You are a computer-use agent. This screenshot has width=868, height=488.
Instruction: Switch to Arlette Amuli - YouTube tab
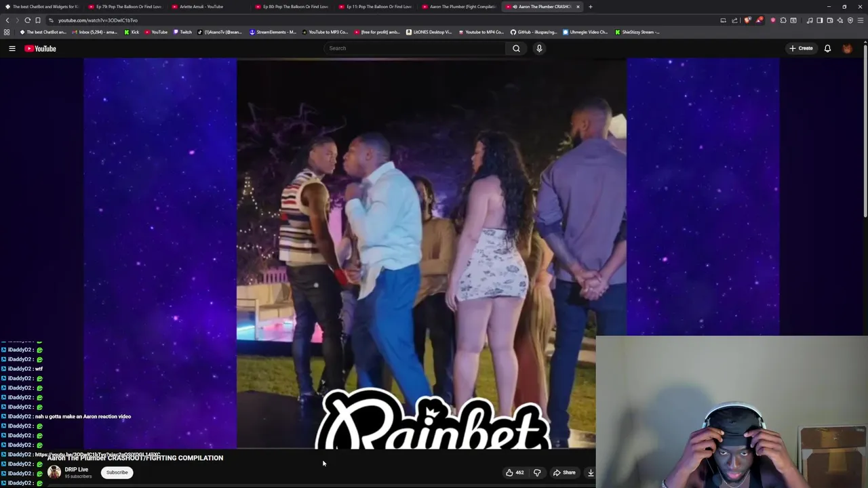point(210,7)
